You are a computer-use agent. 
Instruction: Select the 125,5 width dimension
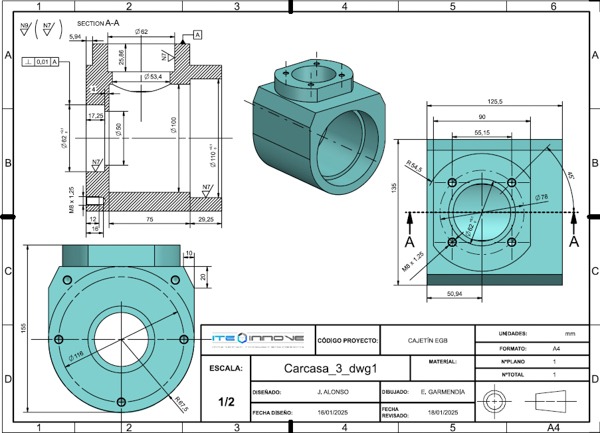493,101
